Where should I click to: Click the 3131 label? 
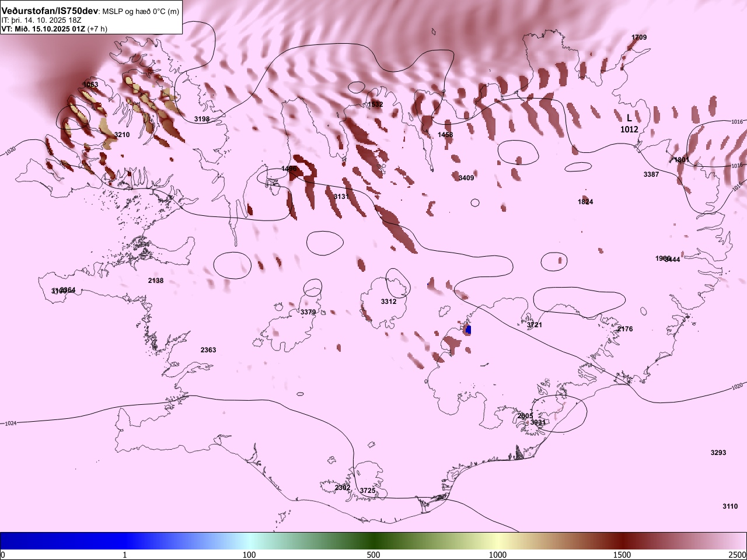point(341,197)
